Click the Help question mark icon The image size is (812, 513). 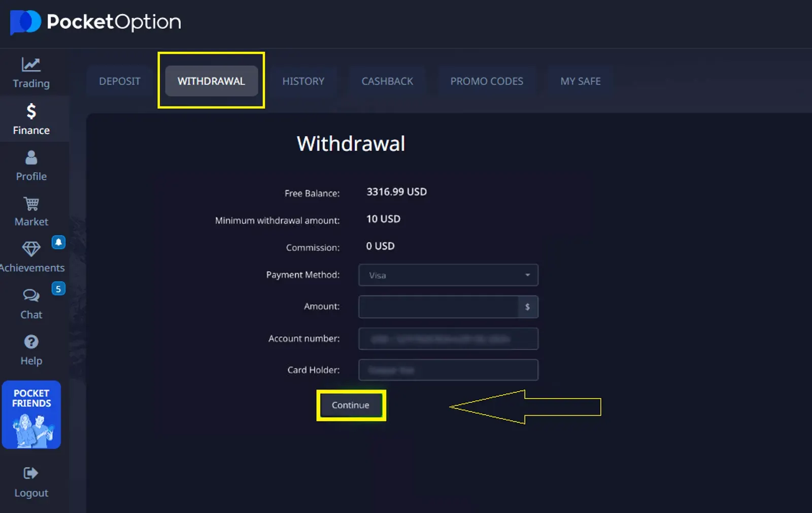coord(31,342)
